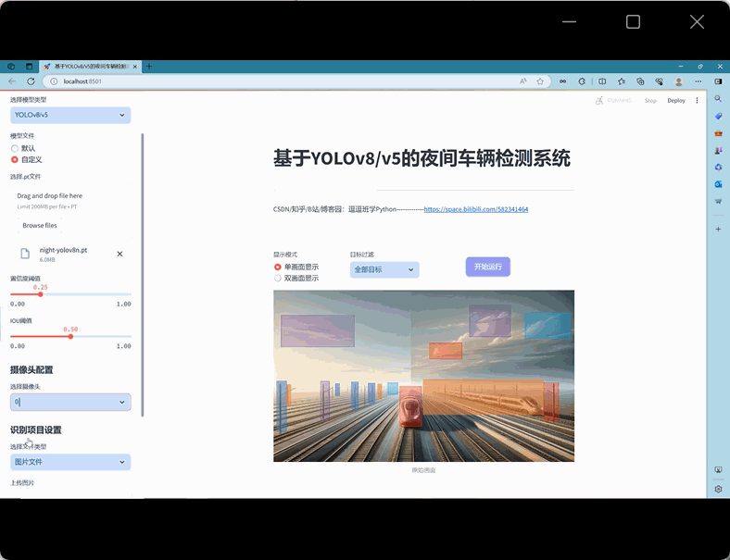Enable split screen view
The height and width of the screenshot is (560, 730).
[x=602, y=81]
